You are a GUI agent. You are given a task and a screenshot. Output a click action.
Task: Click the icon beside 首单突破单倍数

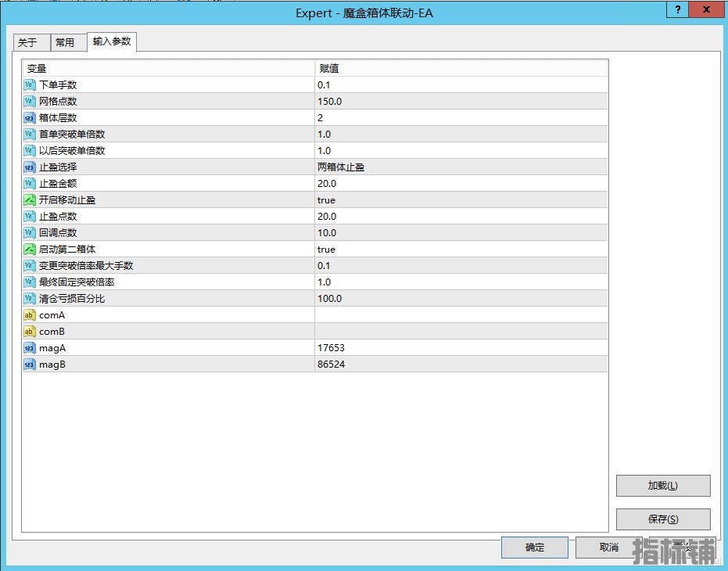click(x=29, y=135)
